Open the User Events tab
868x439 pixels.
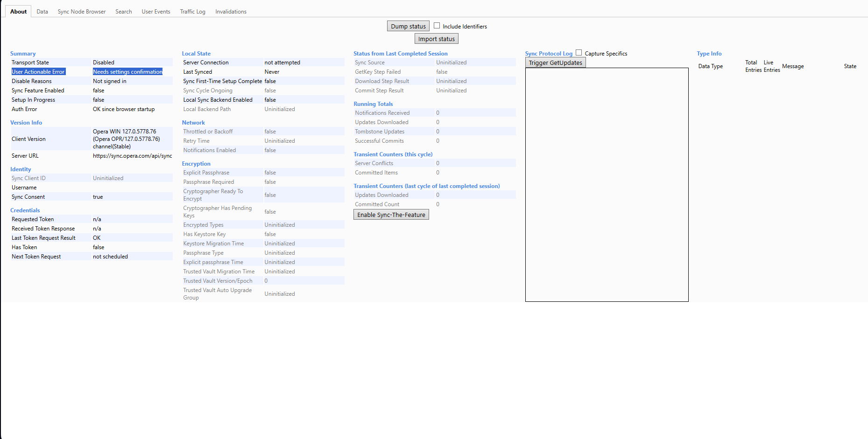[155, 11]
